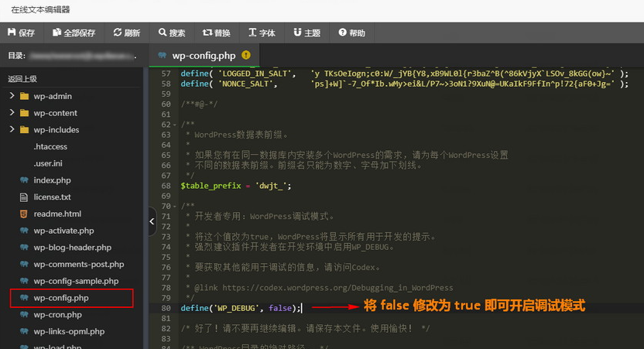The height and width of the screenshot is (349, 644).
Task: Select wp-config.php in the file tree
Action: tap(61, 298)
